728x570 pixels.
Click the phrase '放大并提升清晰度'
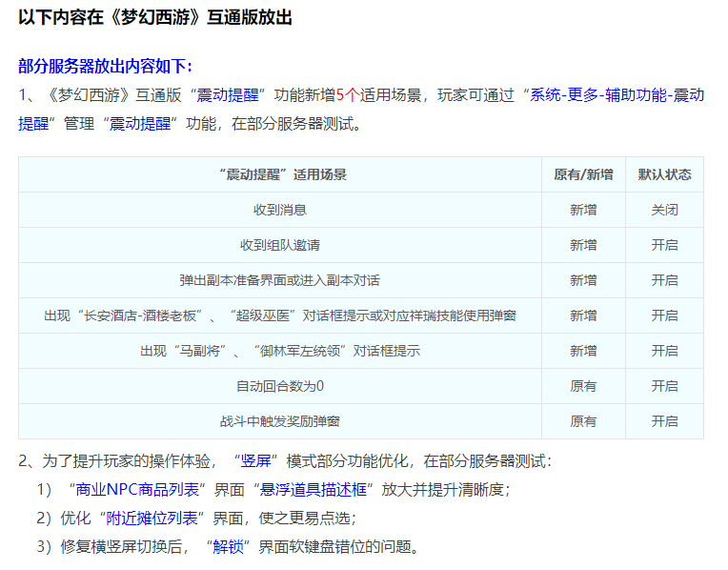(442, 490)
